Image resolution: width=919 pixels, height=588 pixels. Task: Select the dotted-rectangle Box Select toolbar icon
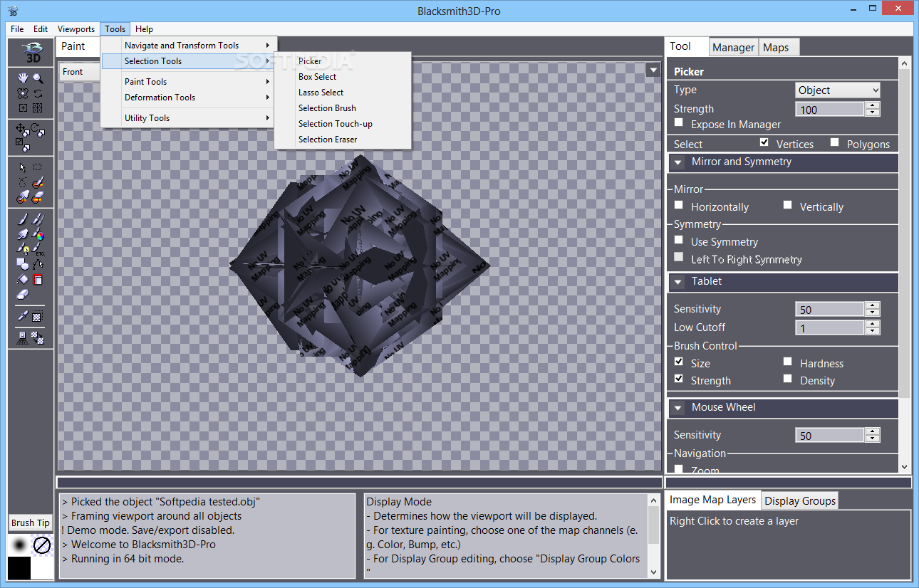coord(38,167)
